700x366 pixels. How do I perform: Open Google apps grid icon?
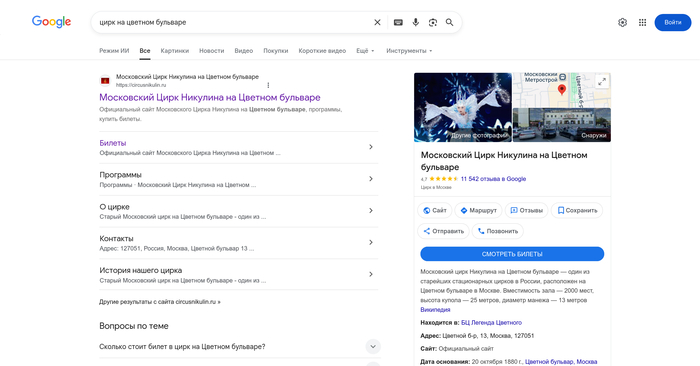[642, 22]
